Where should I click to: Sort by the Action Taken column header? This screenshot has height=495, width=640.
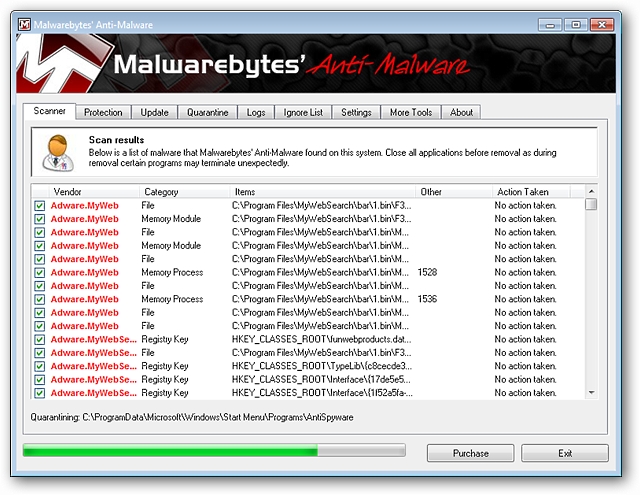coord(531,192)
